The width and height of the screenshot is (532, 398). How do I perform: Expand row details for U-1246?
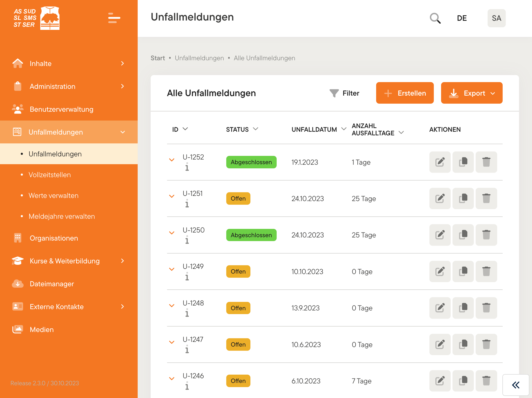(x=172, y=379)
